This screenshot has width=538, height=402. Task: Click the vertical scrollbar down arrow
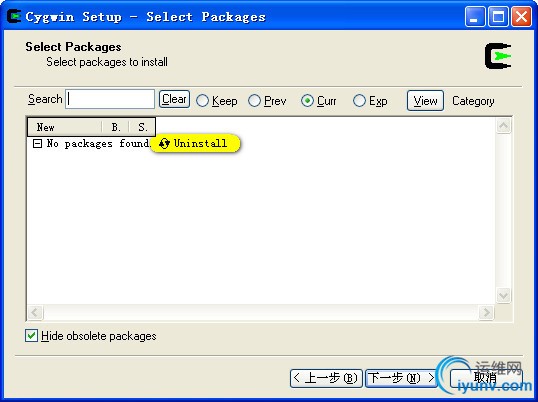503,295
